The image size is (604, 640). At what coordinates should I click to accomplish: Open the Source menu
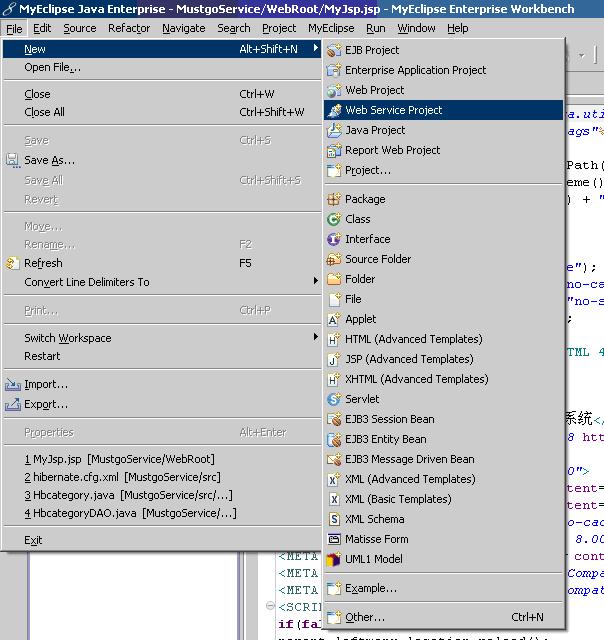coord(80,28)
